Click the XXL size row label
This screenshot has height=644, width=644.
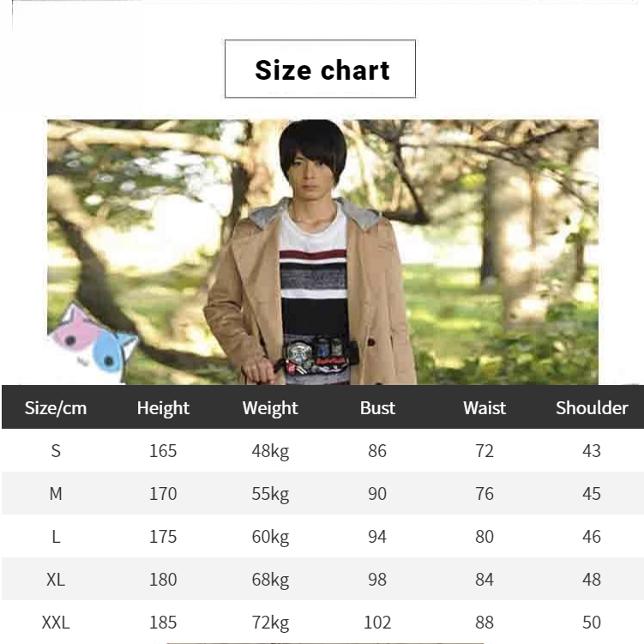point(56,623)
